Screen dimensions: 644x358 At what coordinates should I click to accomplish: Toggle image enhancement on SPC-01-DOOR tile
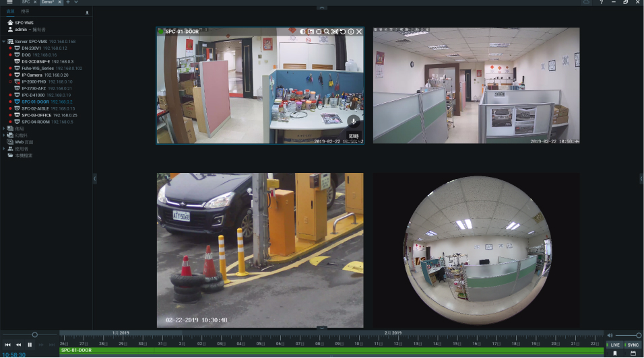tap(302, 31)
